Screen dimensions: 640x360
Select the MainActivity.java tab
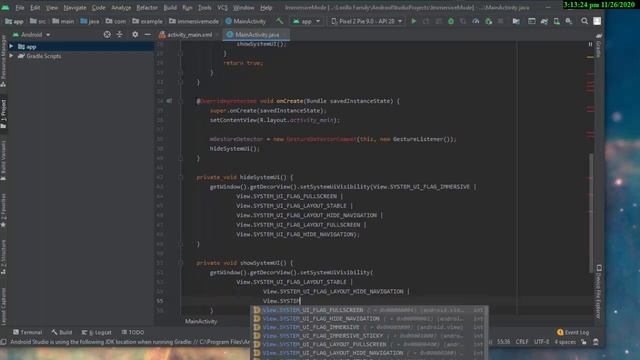click(x=256, y=35)
